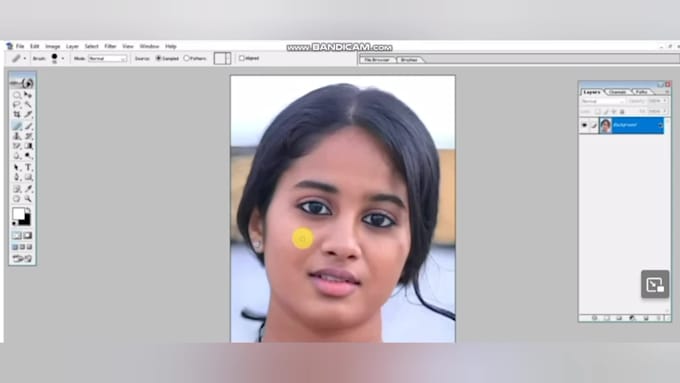Open the File Browser tab

click(x=377, y=59)
